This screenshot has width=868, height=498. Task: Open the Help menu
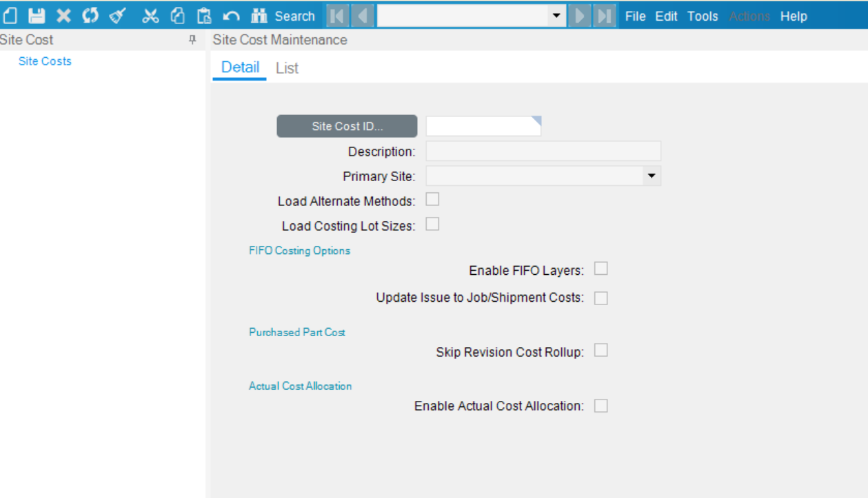pyautogui.click(x=794, y=16)
